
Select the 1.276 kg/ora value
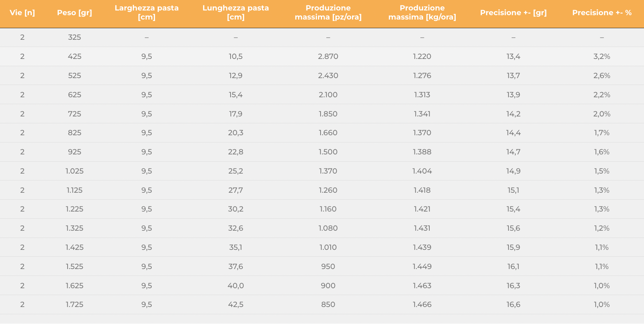[422, 76]
